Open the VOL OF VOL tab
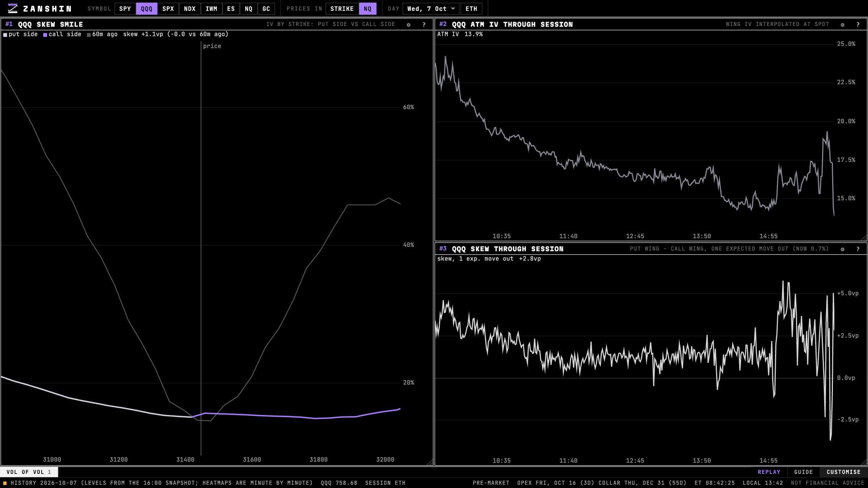 point(29,472)
